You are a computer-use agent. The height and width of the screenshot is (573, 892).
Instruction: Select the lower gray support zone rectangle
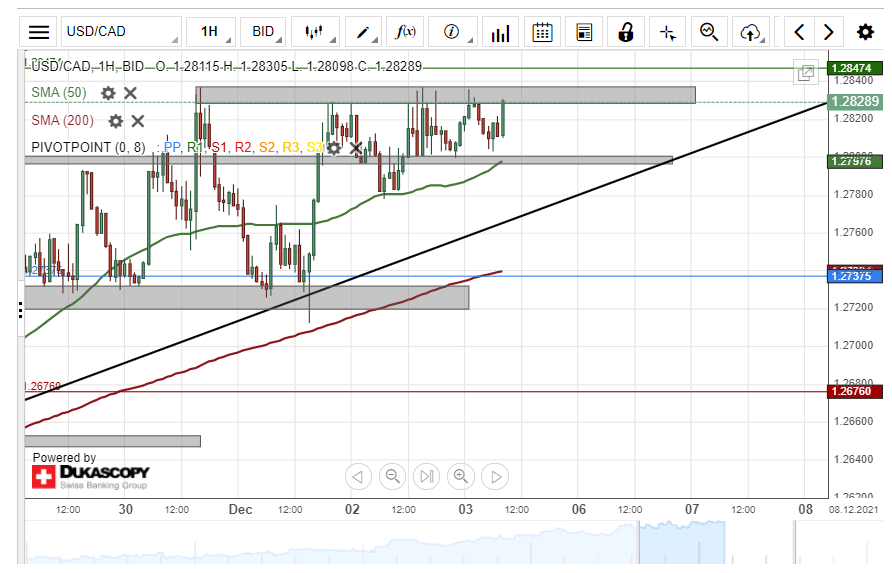coord(247,298)
